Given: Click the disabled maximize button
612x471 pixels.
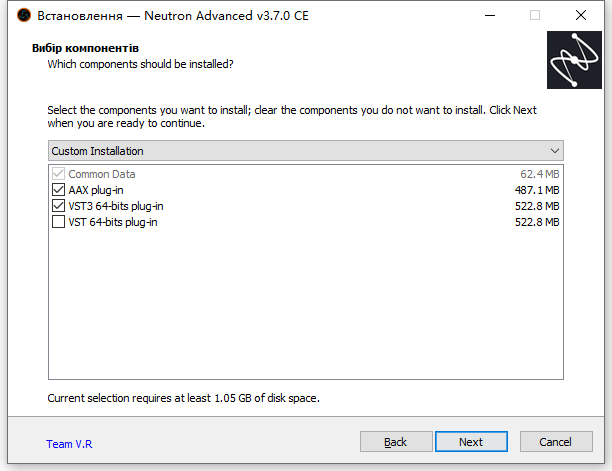Looking at the screenshot, I should pos(535,15).
